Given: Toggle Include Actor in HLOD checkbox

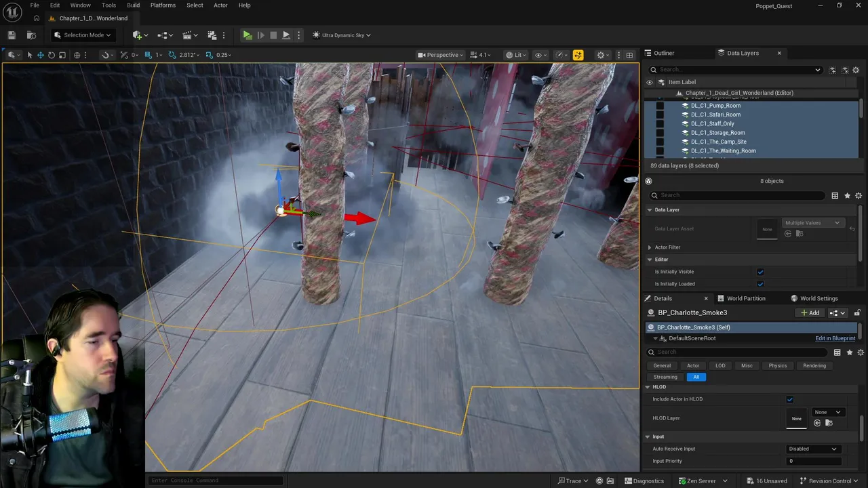Looking at the screenshot, I should tap(789, 399).
